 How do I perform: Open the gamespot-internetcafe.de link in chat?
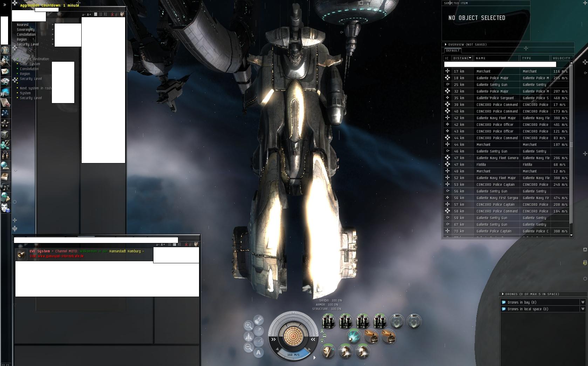point(61,256)
